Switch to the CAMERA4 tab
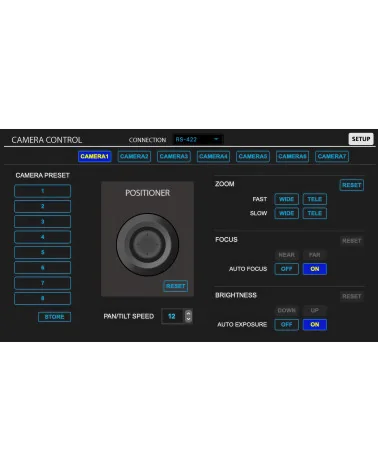The image size is (378, 472). (x=213, y=156)
